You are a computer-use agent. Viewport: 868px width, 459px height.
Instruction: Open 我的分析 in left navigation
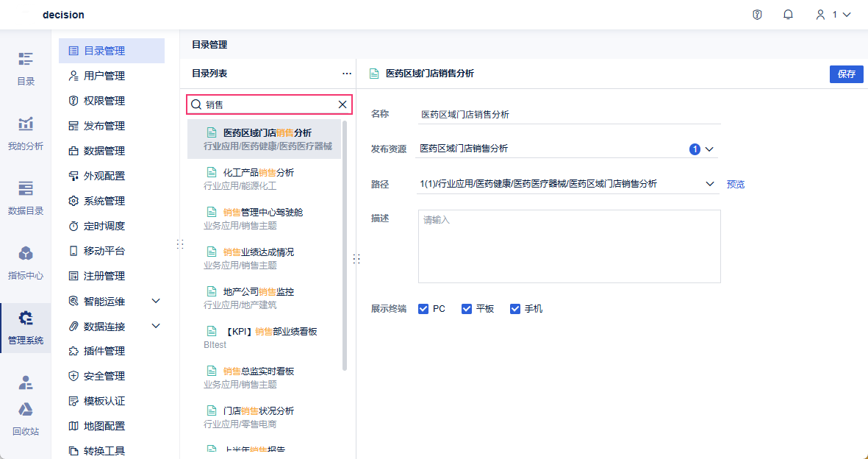click(x=26, y=133)
